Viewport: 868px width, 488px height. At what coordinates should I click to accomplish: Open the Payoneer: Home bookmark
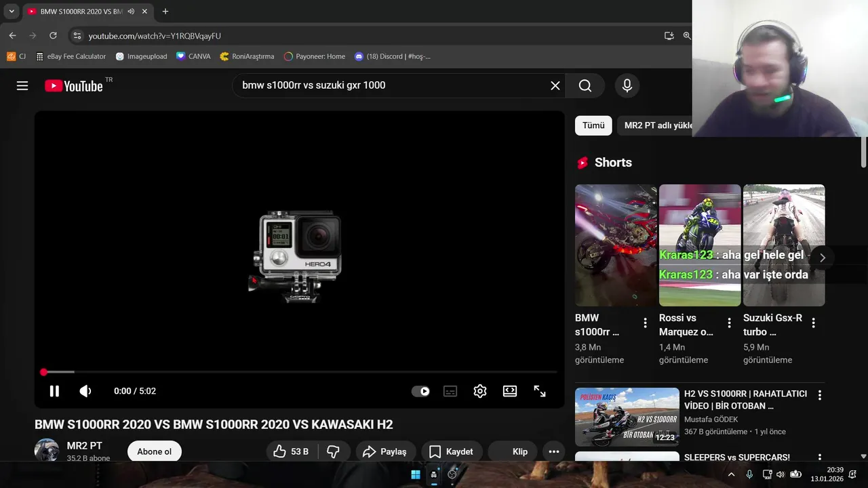315,56
